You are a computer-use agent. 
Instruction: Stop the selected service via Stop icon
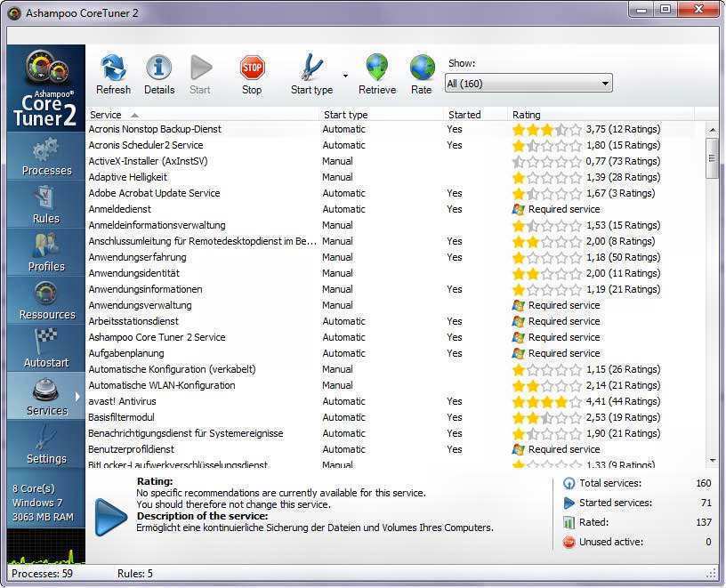(x=252, y=68)
